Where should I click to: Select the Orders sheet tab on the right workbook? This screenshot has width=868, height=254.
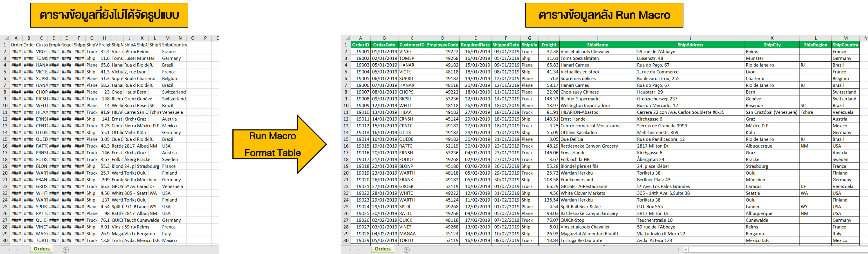(382, 249)
